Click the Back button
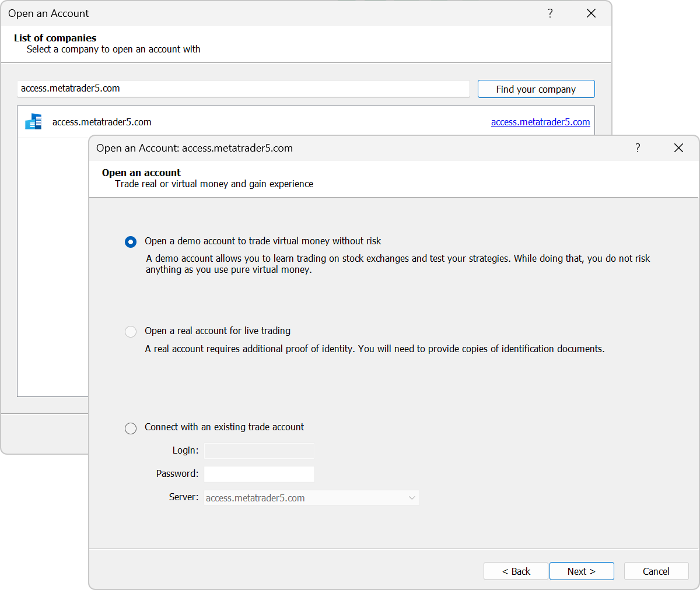The width and height of the screenshot is (700, 590). coord(516,571)
